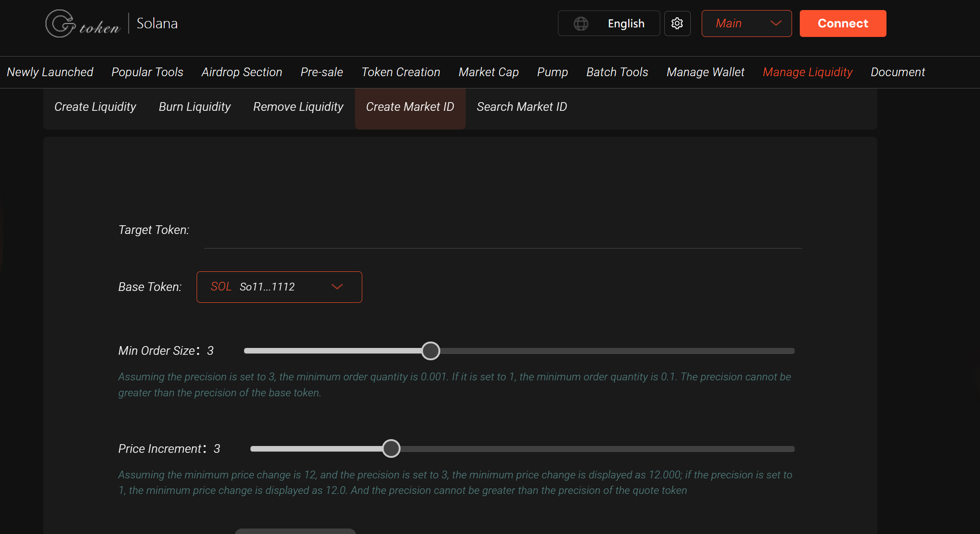Click the Connect wallet button

(842, 23)
